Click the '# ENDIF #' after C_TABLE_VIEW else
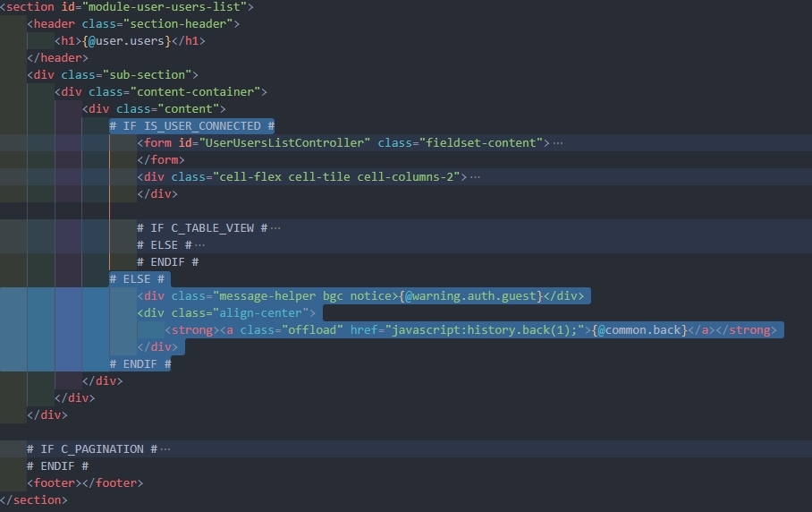The height and width of the screenshot is (512, 812). tap(168, 262)
